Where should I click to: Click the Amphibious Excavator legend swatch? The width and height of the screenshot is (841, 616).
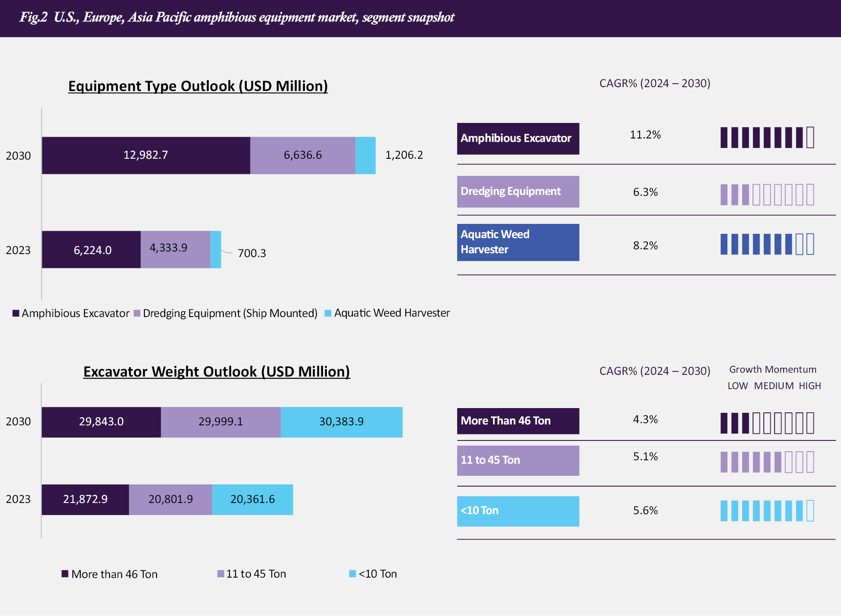click(16, 314)
